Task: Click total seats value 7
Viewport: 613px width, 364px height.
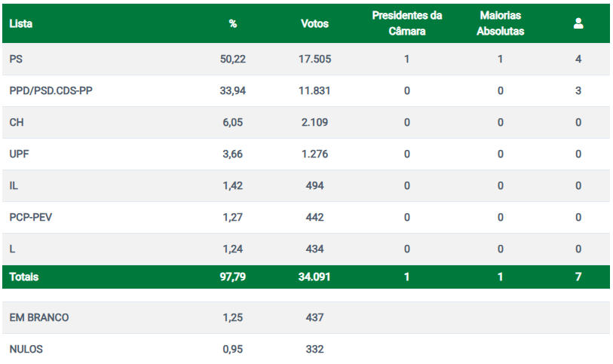Action: [578, 277]
